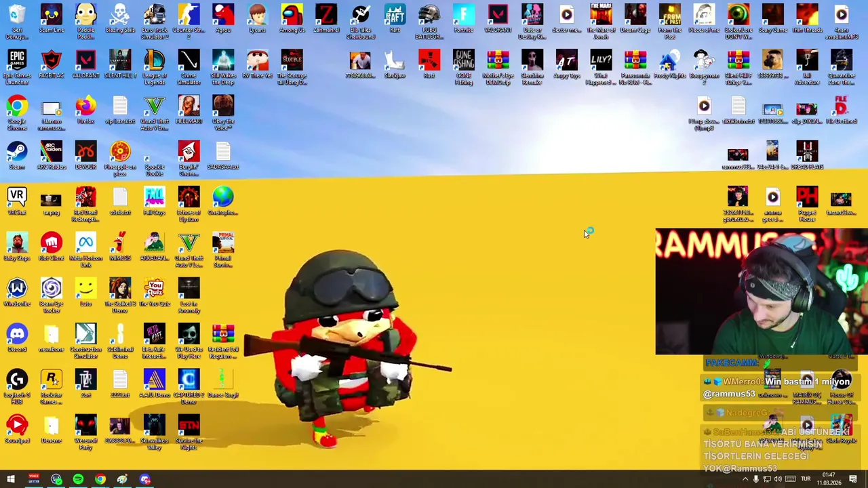Open the Red Dead Redemption shortcut
This screenshot has height=488, width=868.
(x=85, y=203)
